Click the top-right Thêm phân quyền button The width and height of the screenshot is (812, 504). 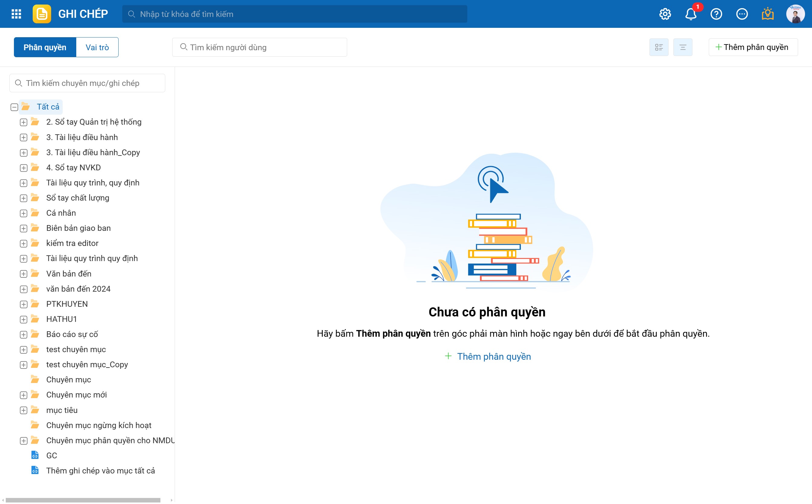(x=753, y=47)
